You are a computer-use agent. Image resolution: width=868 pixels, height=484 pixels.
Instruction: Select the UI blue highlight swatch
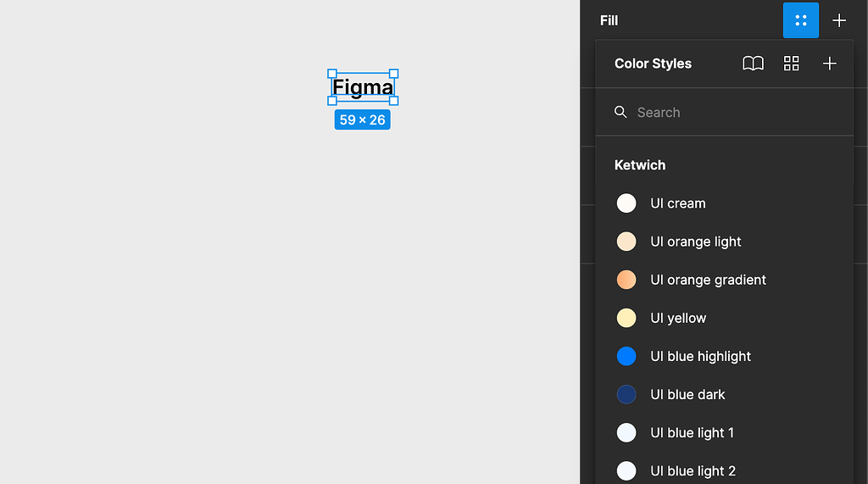pos(626,356)
